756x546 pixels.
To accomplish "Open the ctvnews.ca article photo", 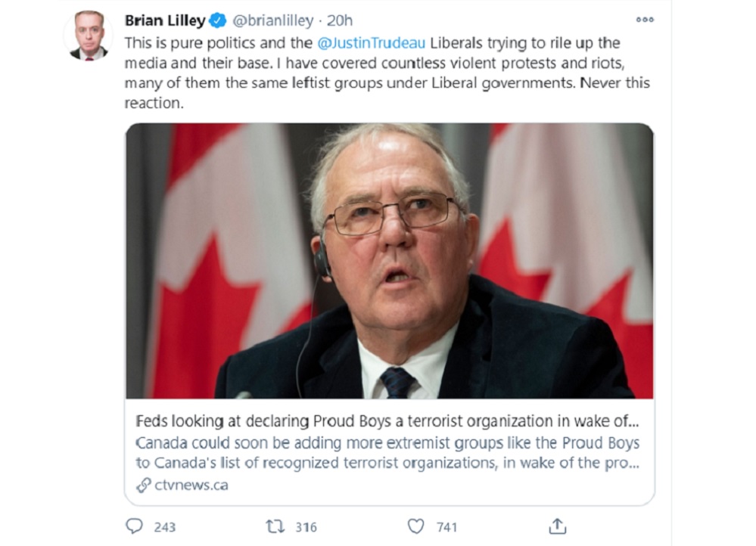I will coord(390,261).
